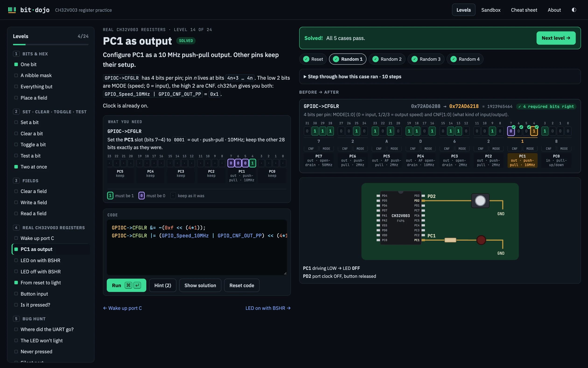Click the 'Hint (2)' button
The image size is (588, 368).
click(x=163, y=285)
